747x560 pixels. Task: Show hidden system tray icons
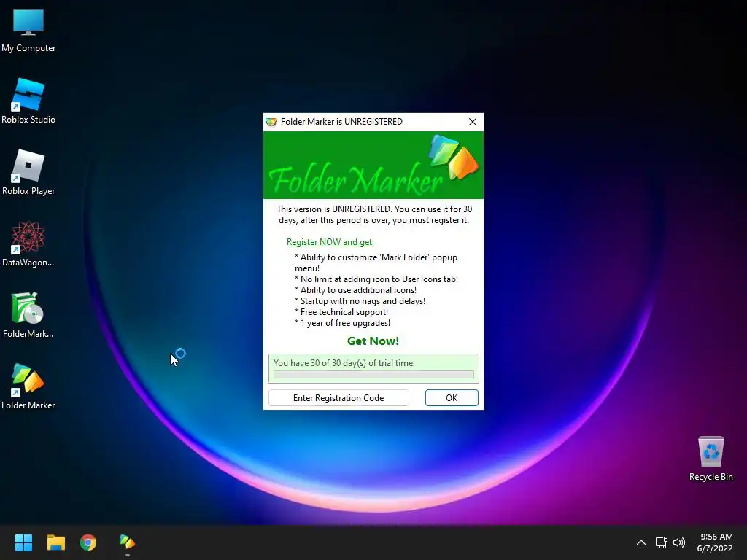tap(641, 542)
